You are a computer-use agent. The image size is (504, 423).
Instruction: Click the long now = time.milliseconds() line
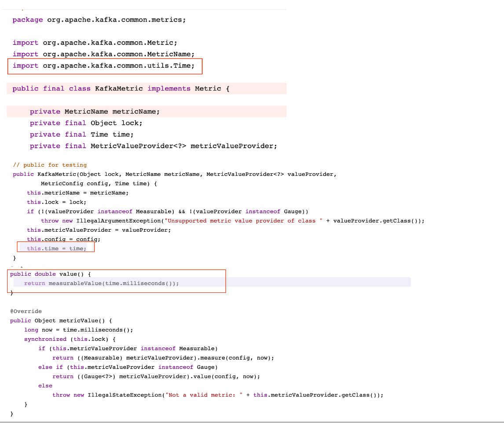[78, 330]
